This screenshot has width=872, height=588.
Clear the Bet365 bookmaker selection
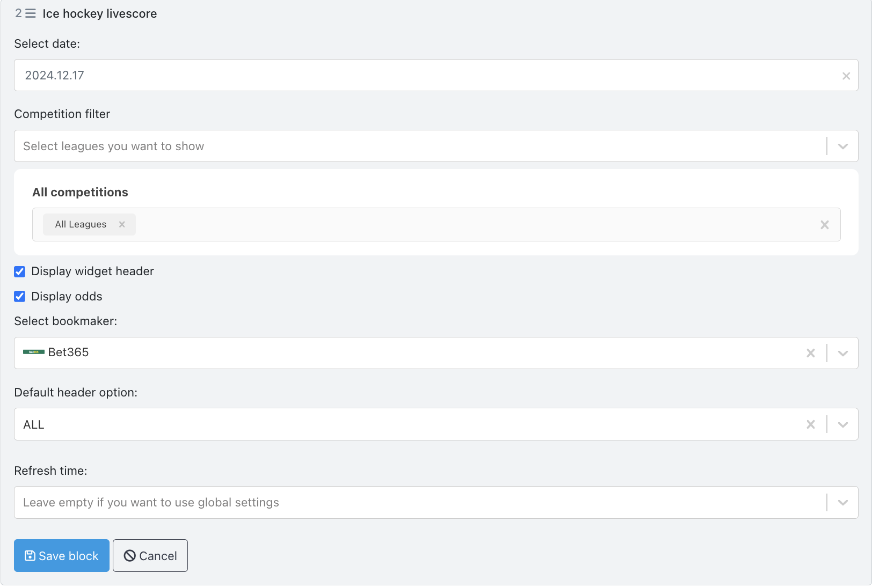(x=810, y=353)
